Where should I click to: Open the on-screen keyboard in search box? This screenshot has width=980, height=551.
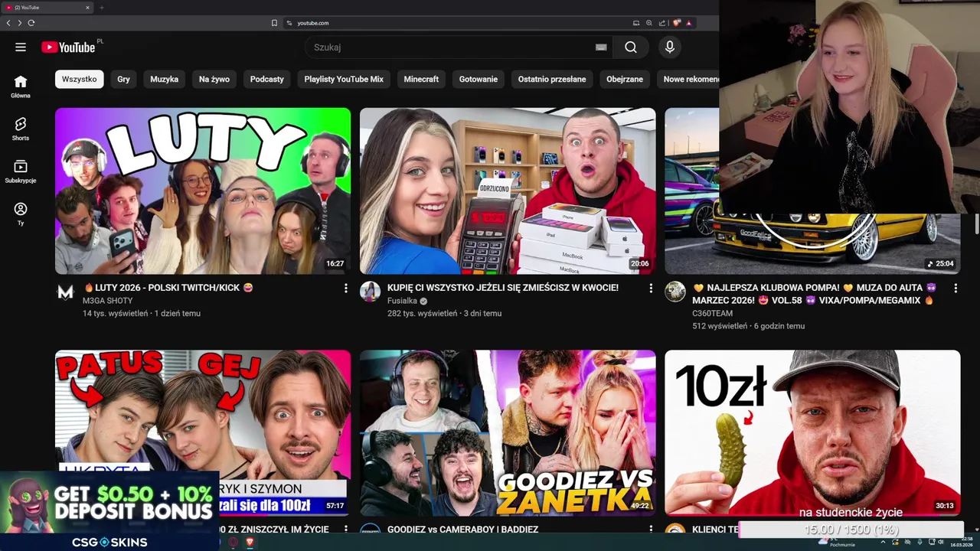pyautogui.click(x=601, y=47)
